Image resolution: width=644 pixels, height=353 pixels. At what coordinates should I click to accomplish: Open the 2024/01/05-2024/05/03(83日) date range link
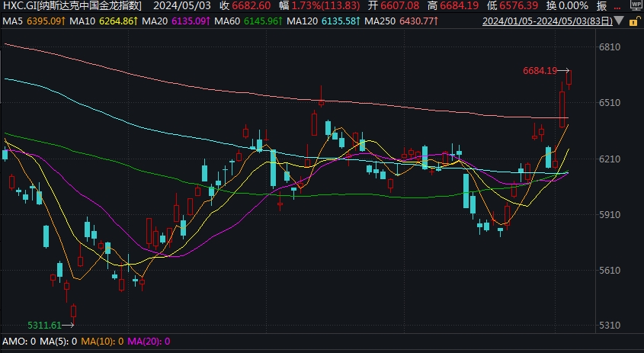(547, 21)
